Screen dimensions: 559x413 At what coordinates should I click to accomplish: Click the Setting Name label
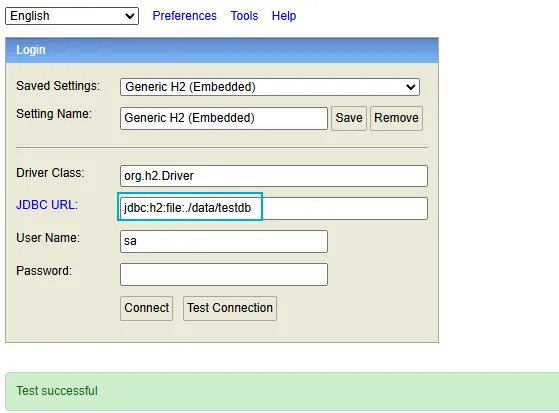click(x=54, y=114)
